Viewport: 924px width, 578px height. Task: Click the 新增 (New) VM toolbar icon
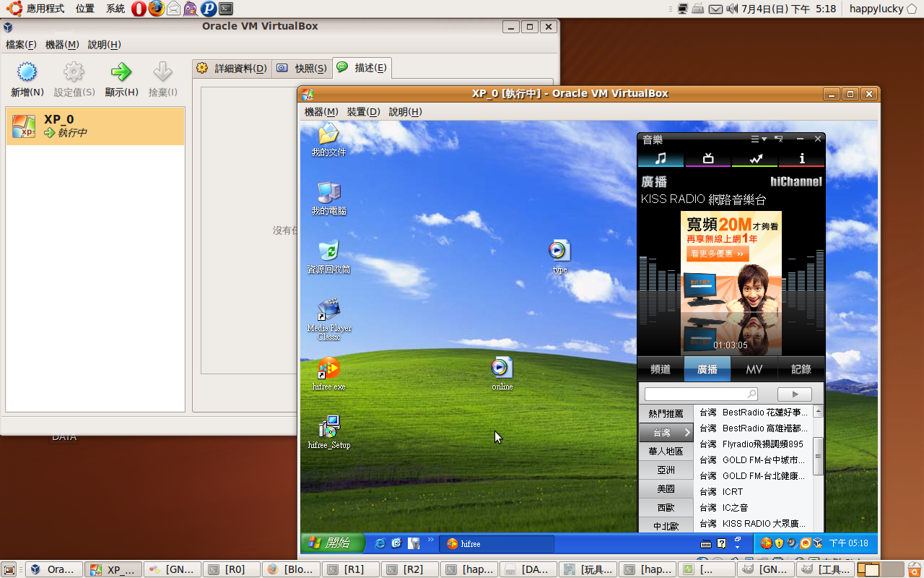click(x=27, y=72)
